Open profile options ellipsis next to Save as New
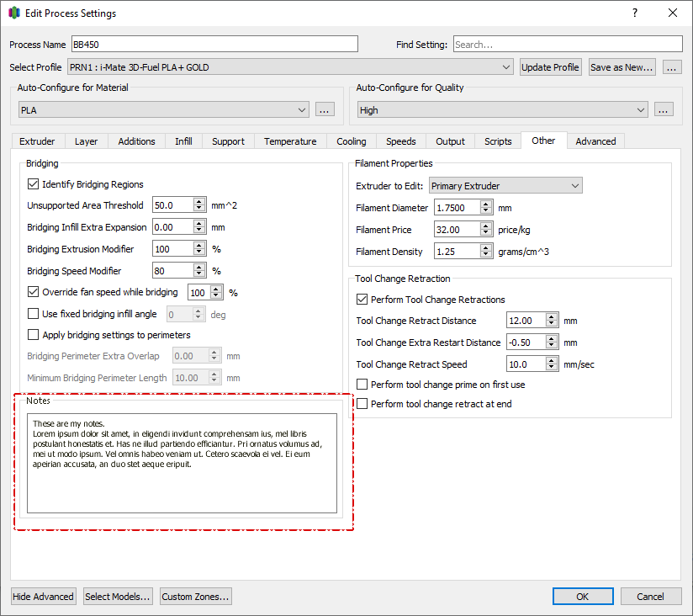The width and height of the screenshot is (693, 616). (672, 67)
